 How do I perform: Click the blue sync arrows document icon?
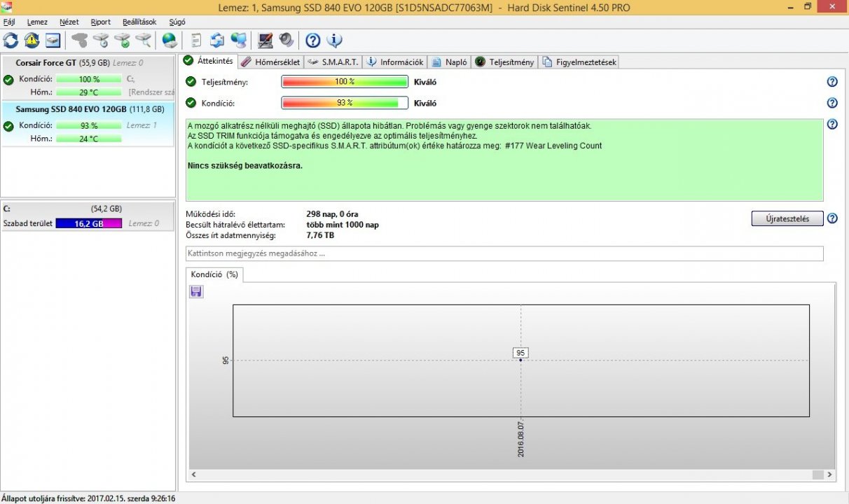click(x=217, y=40)
